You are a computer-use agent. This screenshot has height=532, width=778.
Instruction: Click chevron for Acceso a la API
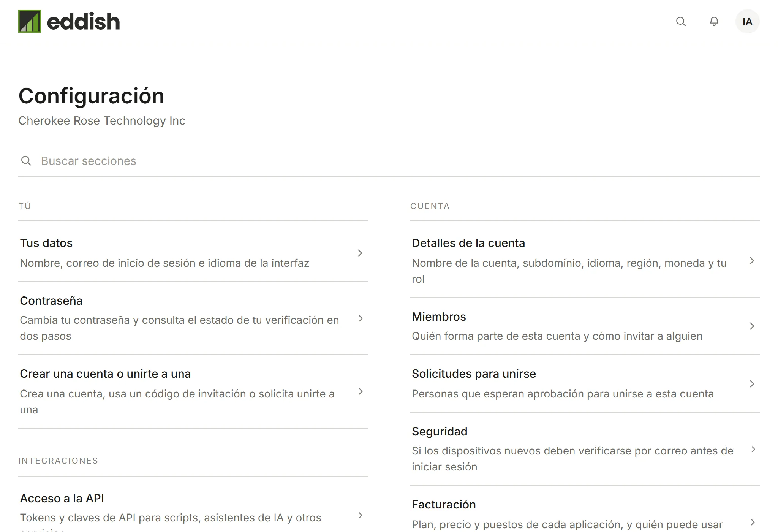click(361, 515)
